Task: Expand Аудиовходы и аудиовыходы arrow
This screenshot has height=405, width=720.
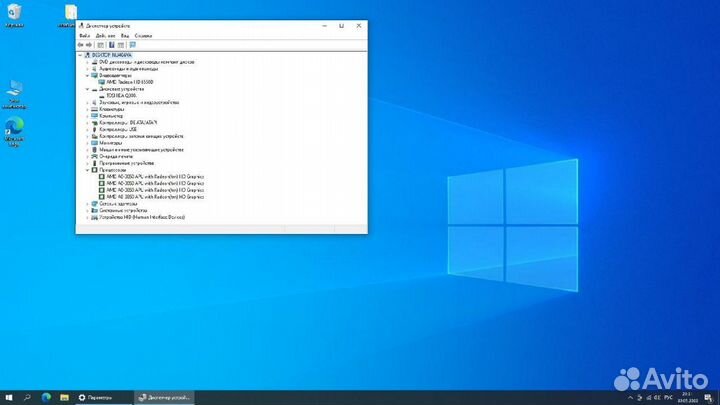Action: click(87, 69)
